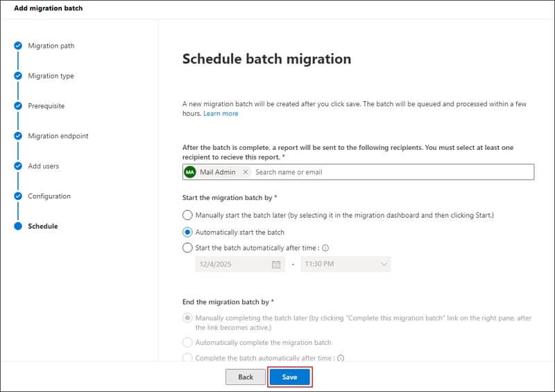This screenshot has width=555, height=392.
Task: Click the Migration path step checkmark icon
Action: [x=18, y=46]
